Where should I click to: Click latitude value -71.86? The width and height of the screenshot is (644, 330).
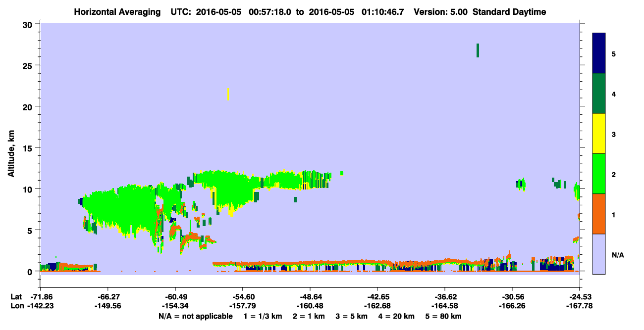coord(41,297)
